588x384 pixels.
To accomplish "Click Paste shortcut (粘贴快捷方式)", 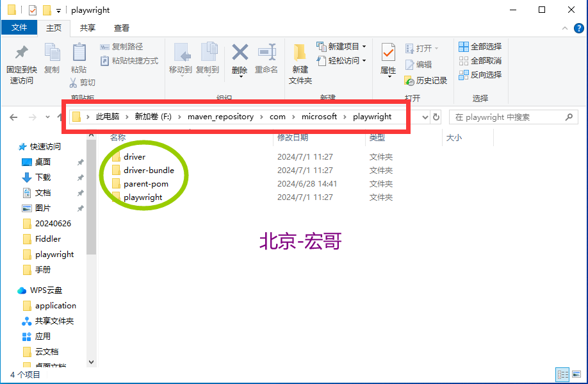I will click(129, 61).
